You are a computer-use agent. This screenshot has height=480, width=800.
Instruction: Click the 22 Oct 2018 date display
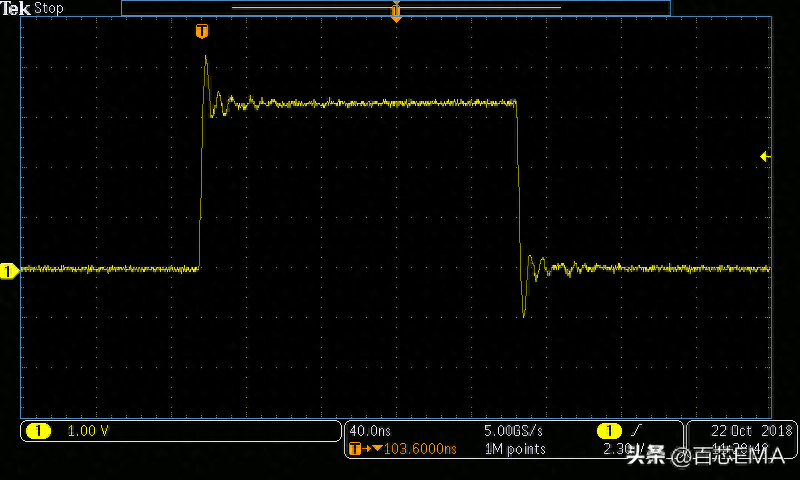click(751, 430)
